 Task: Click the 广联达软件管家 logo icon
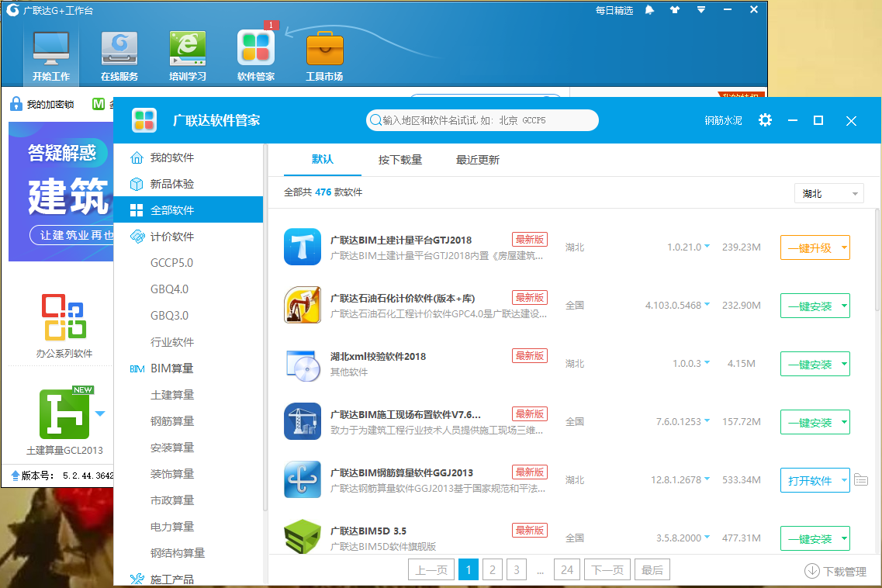(x=144, y=120)
